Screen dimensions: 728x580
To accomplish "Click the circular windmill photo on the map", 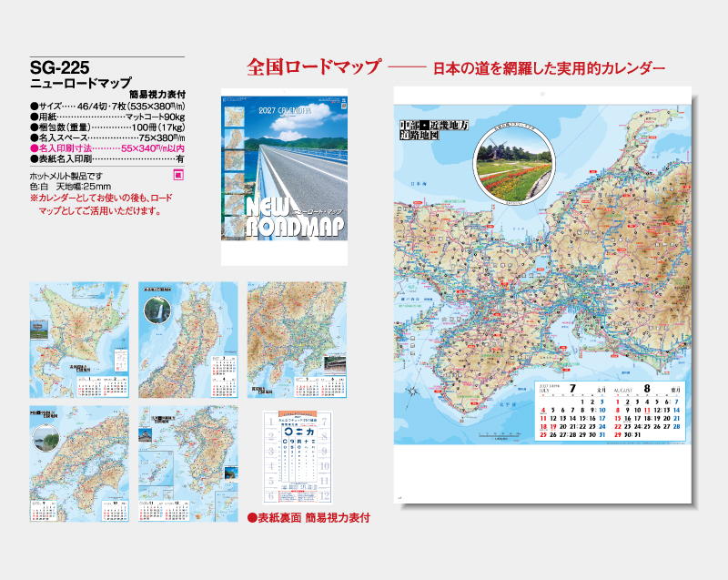I will 514,165.
